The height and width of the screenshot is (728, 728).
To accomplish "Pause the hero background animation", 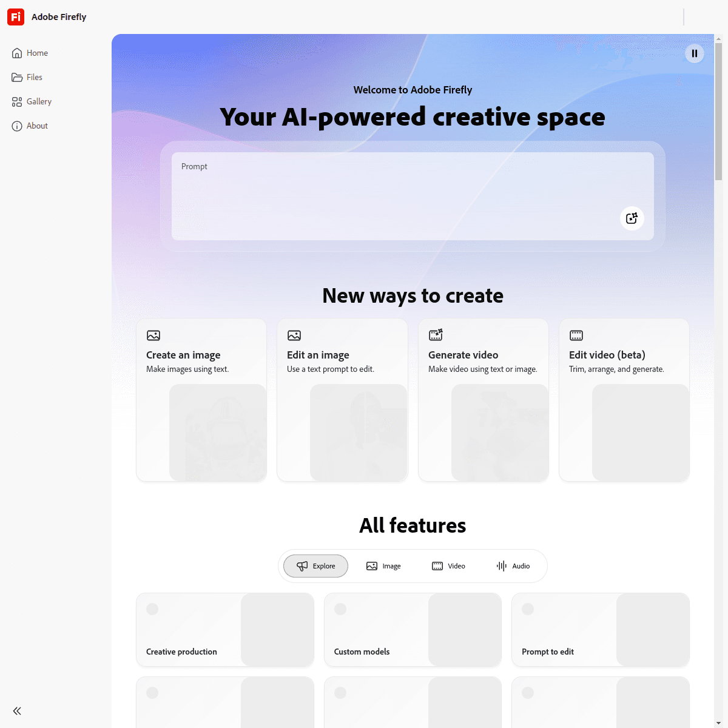I will (x=695, y=53).
